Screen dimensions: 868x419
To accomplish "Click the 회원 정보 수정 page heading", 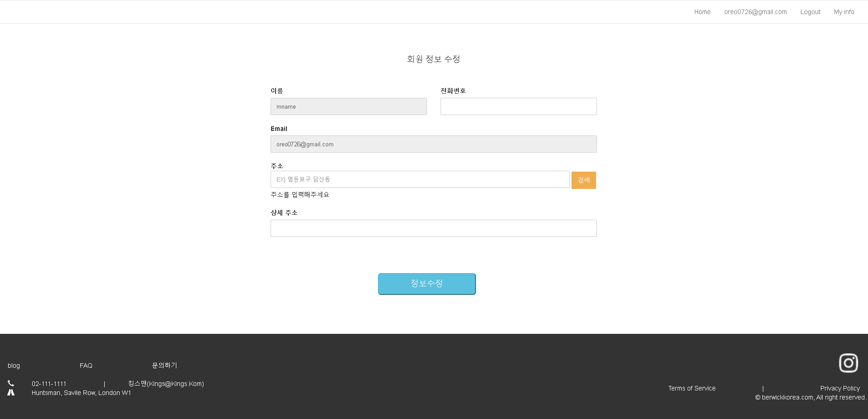I will (x=432, y=59).
